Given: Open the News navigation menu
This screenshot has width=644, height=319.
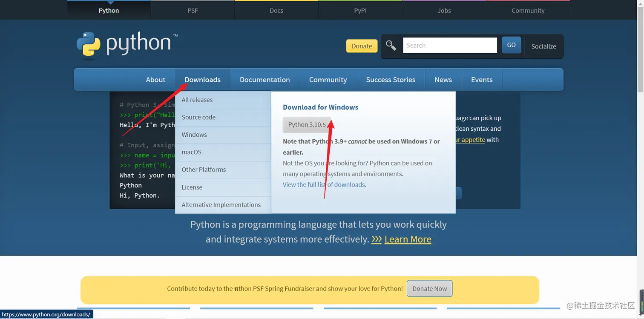Looking at the screenshot, I should click(443, 80).
